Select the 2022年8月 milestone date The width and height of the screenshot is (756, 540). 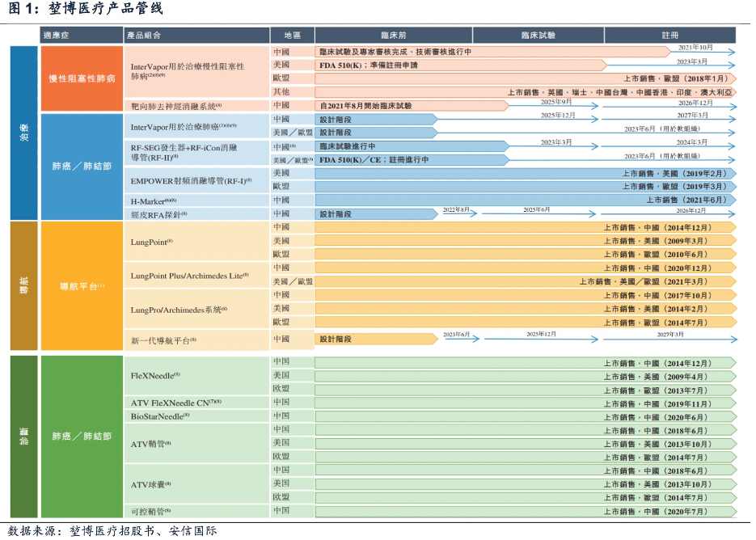[x=456, y=210]
